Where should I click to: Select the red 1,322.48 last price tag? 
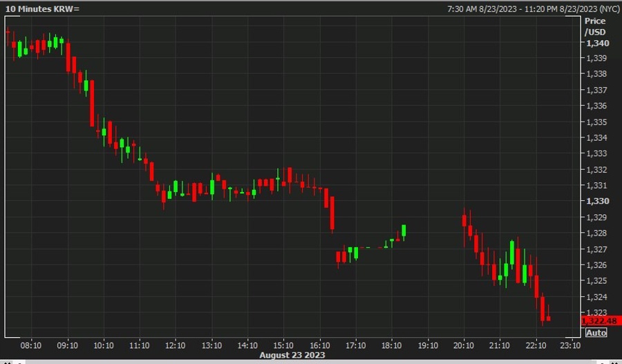pyautogui.click(x=601, y=320)
